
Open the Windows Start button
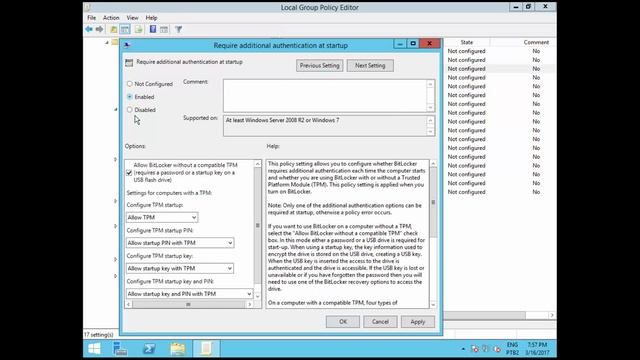94,349
